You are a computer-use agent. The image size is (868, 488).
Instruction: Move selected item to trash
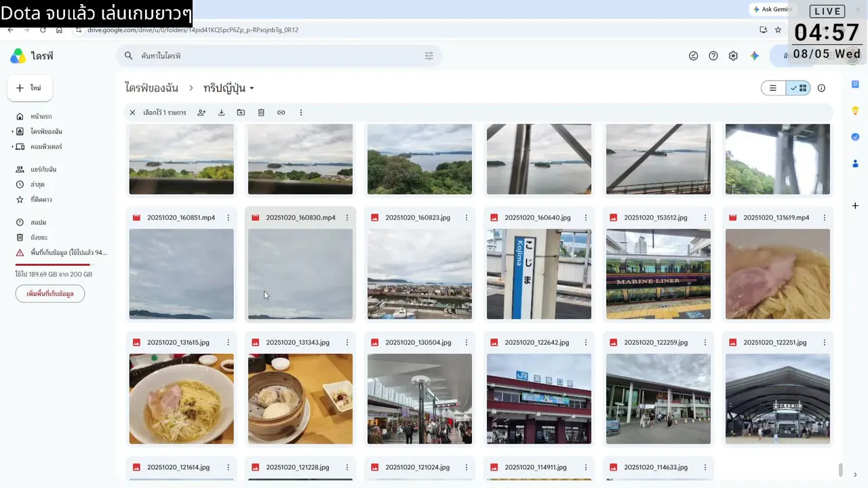(261, 113)
